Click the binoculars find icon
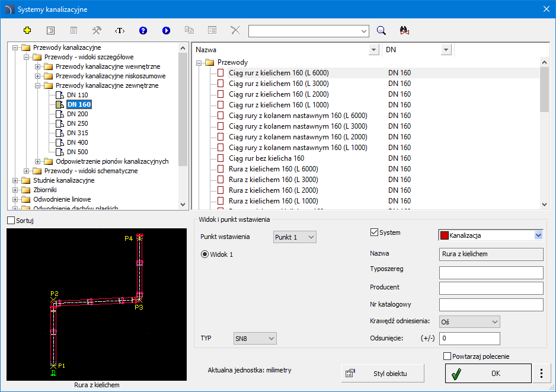Viewport: 556px width, 392px height. [405, 30]
